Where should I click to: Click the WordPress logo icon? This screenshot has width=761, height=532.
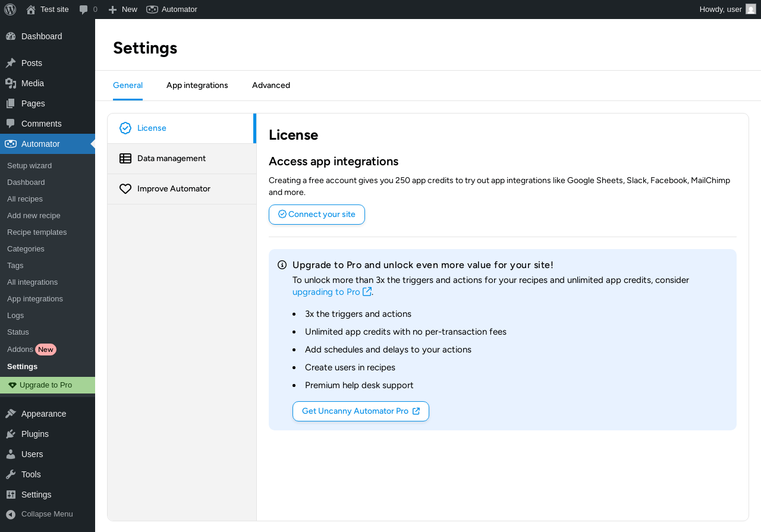(10, 10)
